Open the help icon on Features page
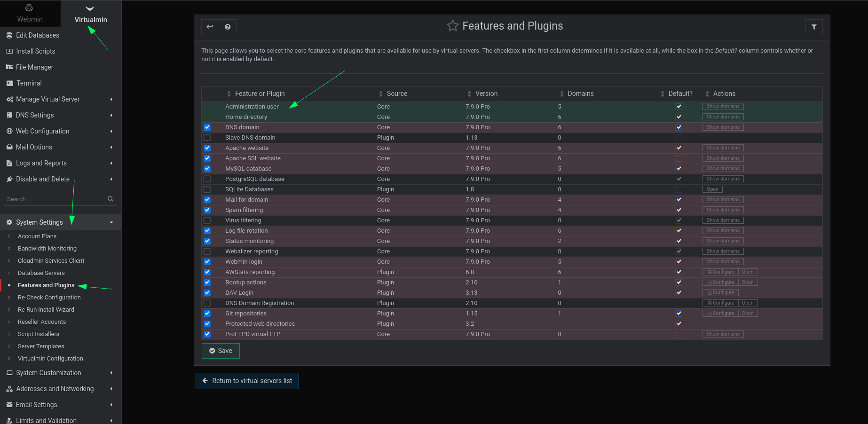Image resolution: width=868 pixels, height=424 pixels. (x=228, y=27)
